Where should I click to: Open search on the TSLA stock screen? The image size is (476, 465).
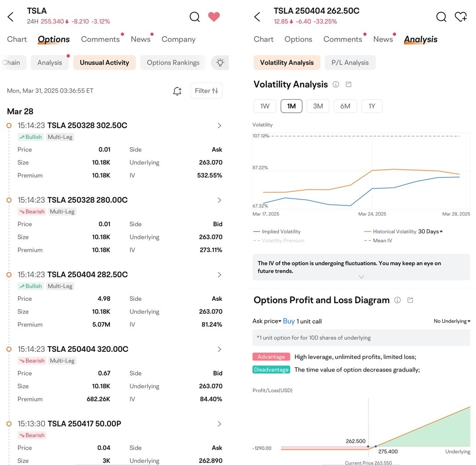click(194, 17)
